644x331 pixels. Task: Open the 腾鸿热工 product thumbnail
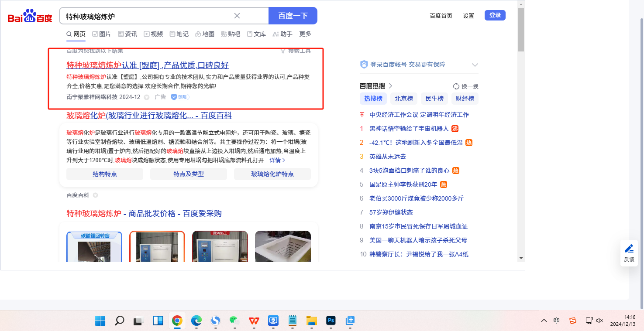(220, 246)
